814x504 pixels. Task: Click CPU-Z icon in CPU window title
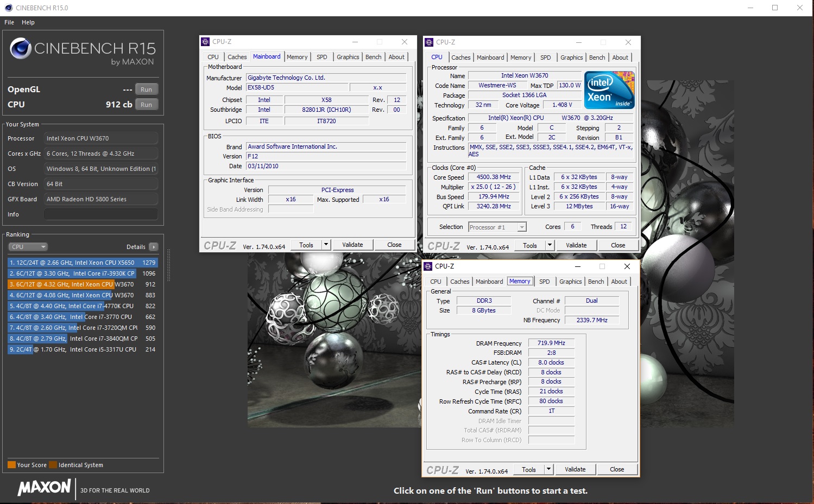click(x=429, y=42)
